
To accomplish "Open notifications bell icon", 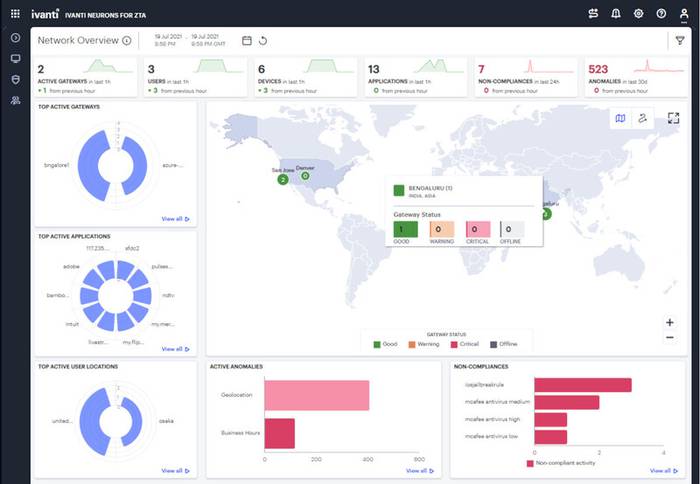I will (616, 13).
